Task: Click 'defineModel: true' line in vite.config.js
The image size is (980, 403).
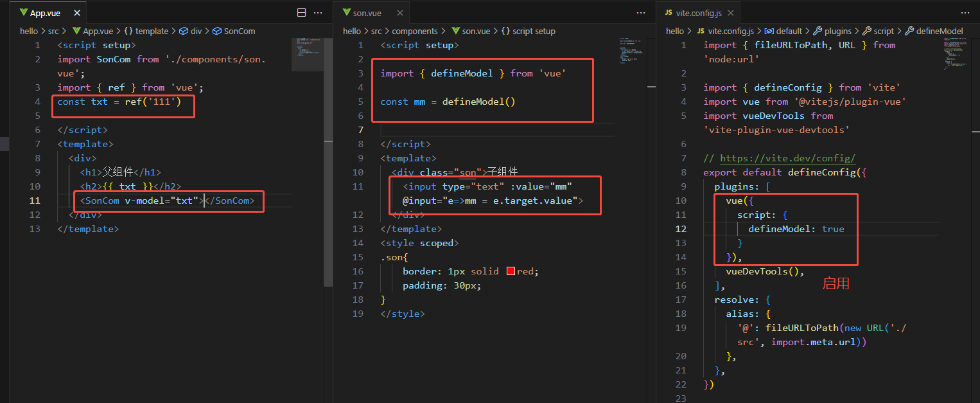Action: 796,229
